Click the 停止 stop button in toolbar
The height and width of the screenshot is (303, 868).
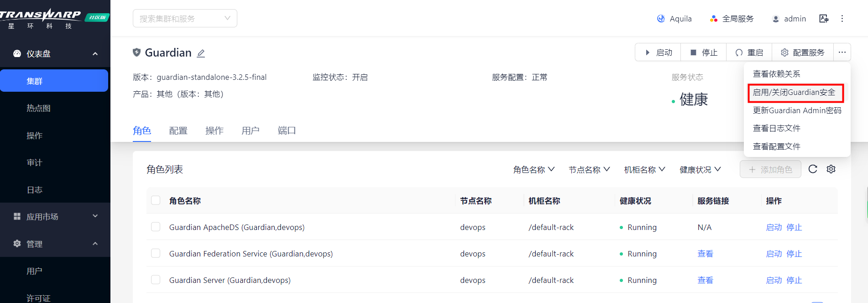click(703, 52)
